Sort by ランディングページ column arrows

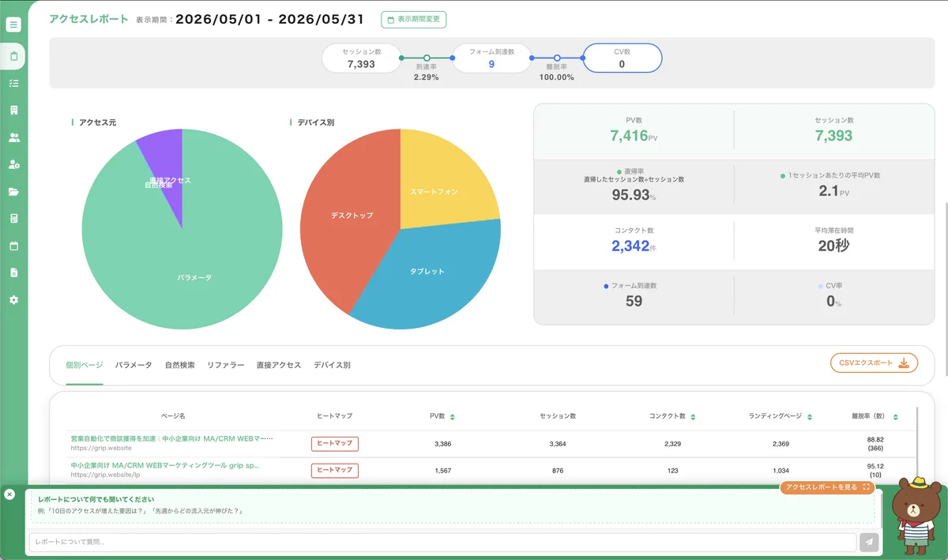(810, 416)
